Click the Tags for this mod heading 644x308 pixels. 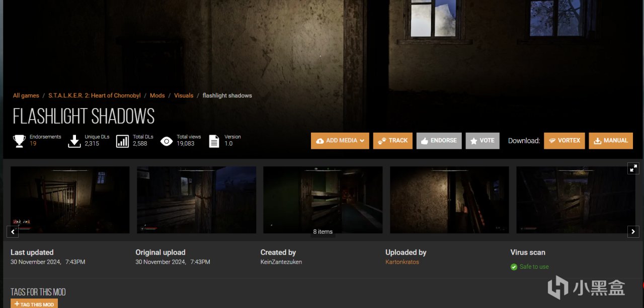click(38, 292)
